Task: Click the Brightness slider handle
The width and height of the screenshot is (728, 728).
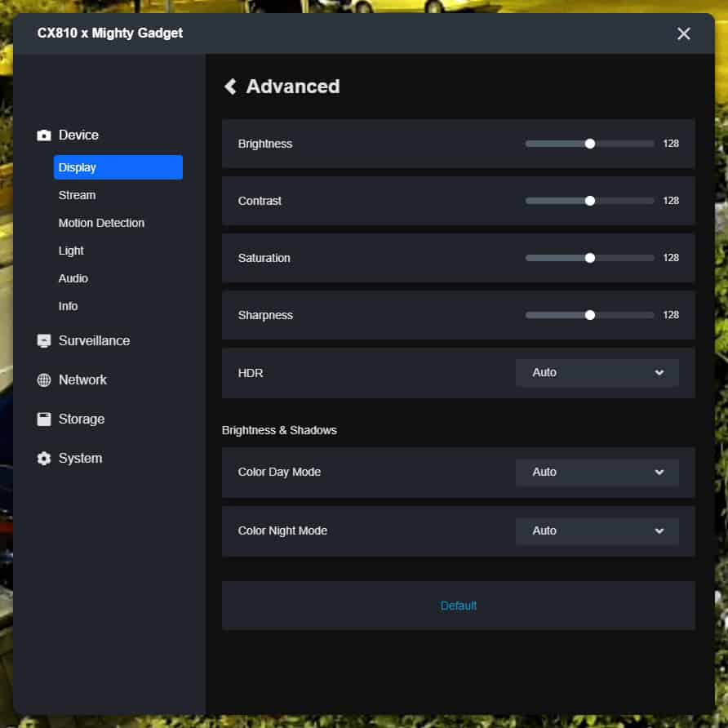Action: (x=589, y=144)
